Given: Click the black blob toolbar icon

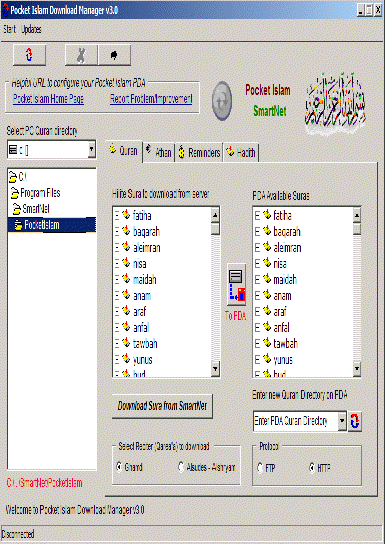Looking at the screenshot, I should [x=114, y=55].
